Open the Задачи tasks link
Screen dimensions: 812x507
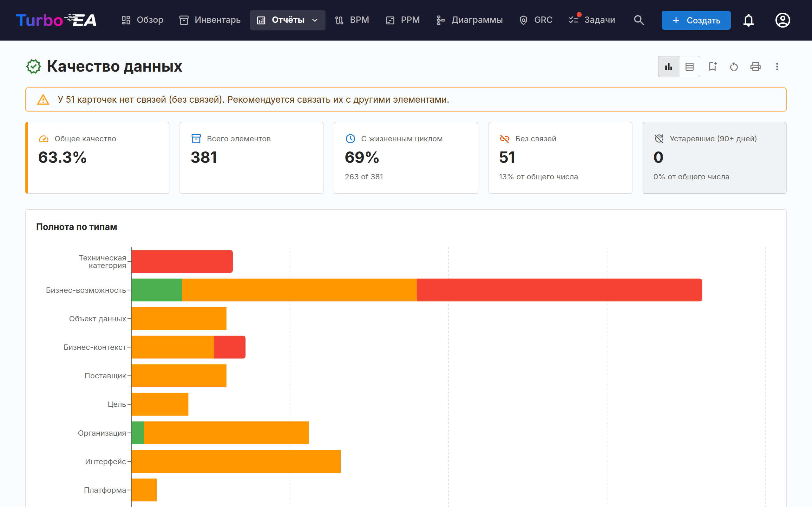coord(592,20)
